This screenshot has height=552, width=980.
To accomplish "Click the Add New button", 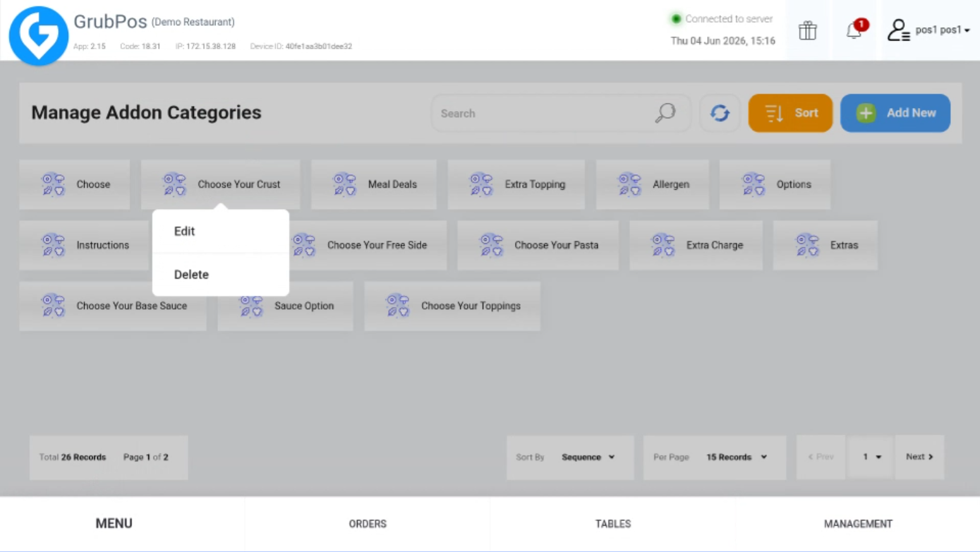I will pyautogui.click(x=895, y=113).
